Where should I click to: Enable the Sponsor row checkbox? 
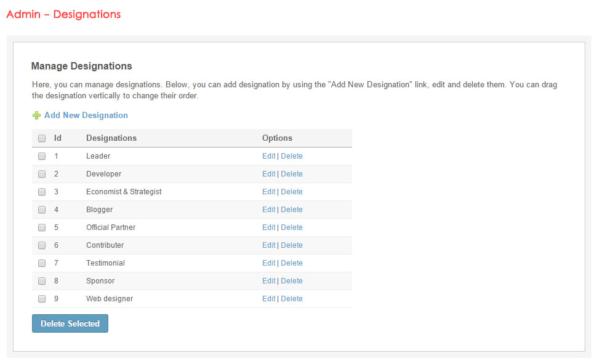pyautogui.click(x=42, y=281)
